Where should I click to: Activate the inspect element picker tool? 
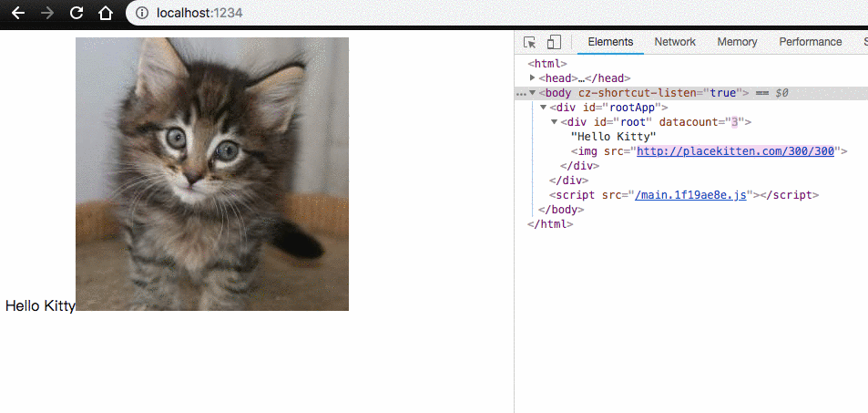[529, 42]
